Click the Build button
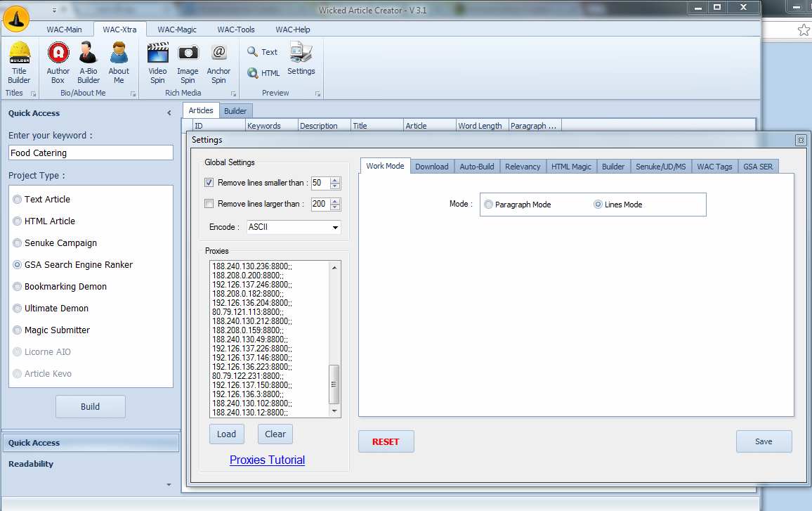This screenshot has height=511, width=812. point(90,407)
